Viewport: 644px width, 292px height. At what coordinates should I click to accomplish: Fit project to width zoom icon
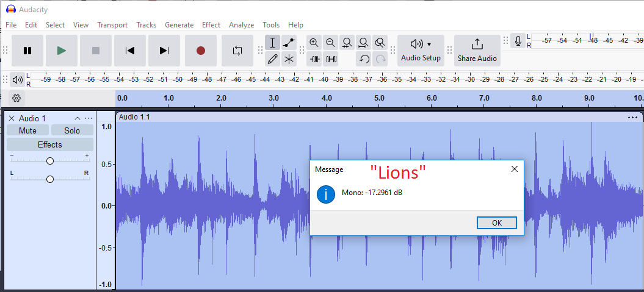pos(363,42)
